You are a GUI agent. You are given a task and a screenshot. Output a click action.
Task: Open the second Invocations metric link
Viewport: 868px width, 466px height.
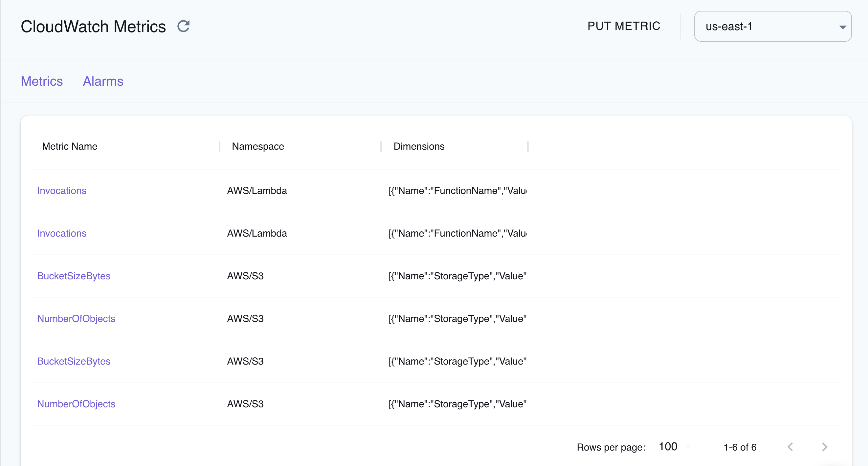pyautogui.click(x=62, y=233)
